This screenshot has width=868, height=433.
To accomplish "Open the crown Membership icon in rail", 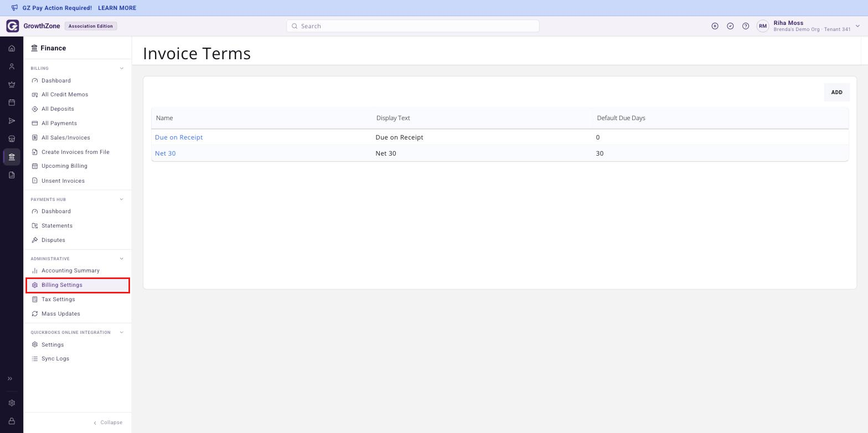I will coord(12,85).
